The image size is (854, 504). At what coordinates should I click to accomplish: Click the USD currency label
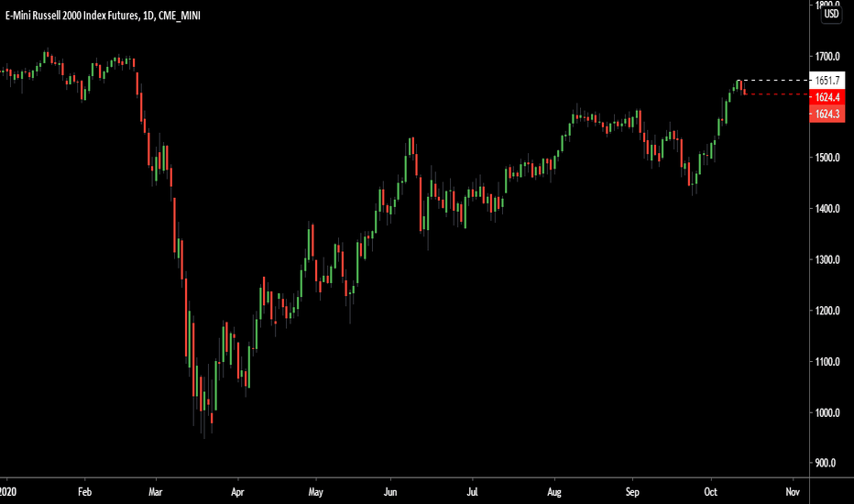point(831,14)
